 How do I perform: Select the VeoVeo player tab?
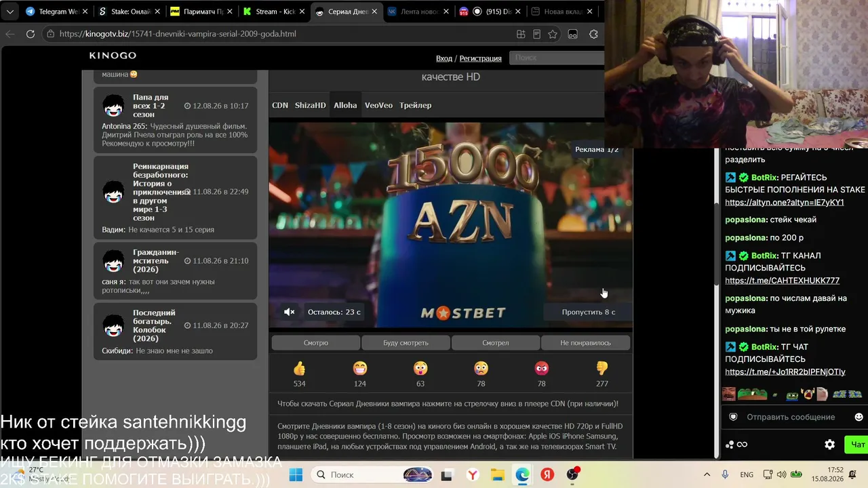[x=378, y=105]
